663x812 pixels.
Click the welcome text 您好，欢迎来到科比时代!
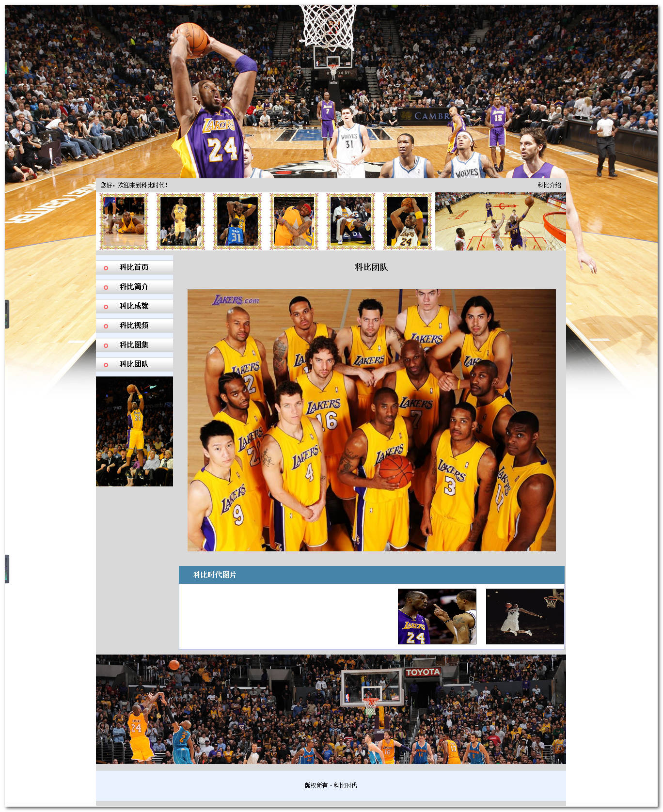tap(134, 185)
